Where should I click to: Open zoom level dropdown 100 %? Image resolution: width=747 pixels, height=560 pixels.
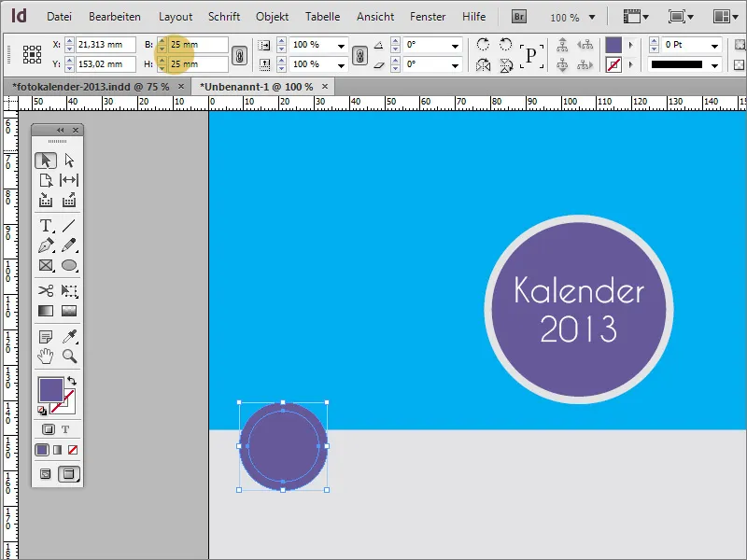pos(592,17)
